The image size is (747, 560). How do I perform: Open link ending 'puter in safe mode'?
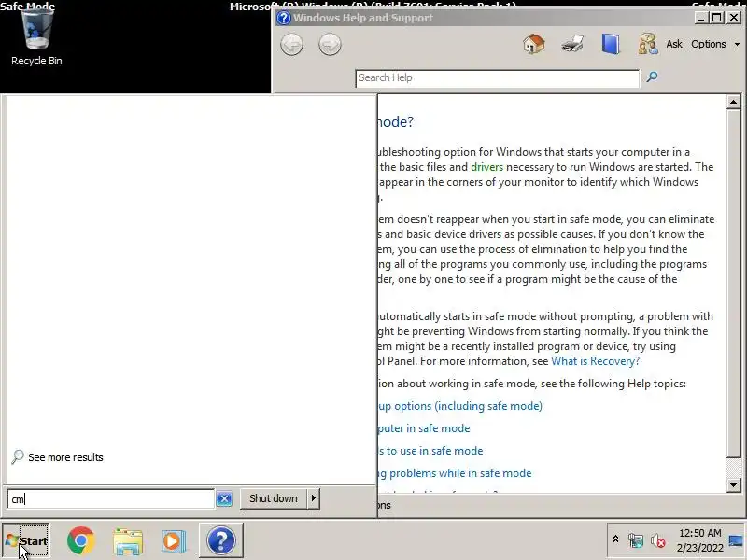[424, 428]
